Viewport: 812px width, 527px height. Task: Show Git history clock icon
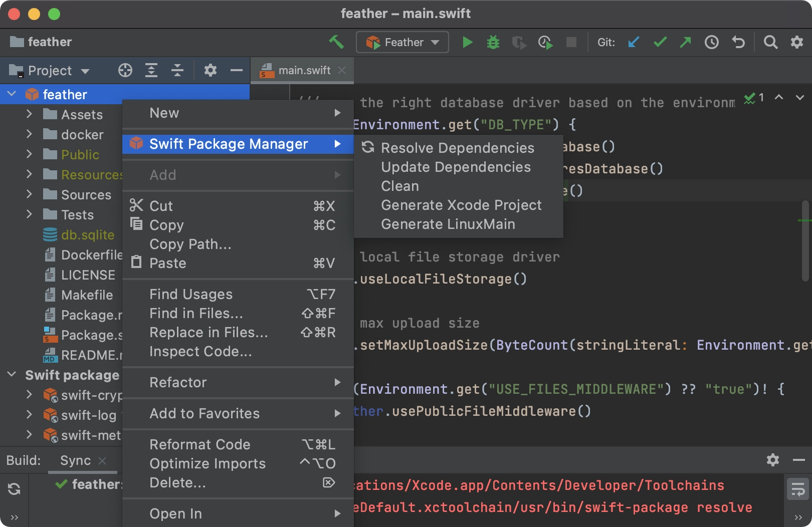712,42
